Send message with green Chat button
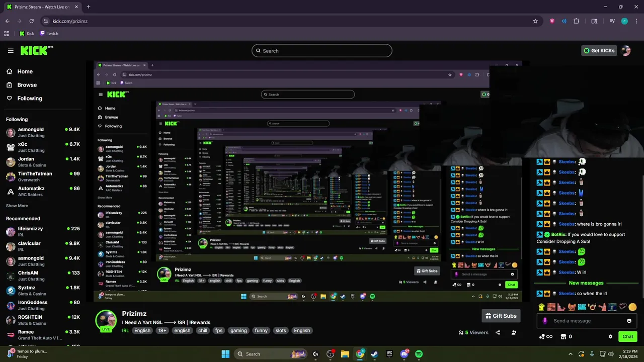Viewport: 644px width, 362px height. (x=628, y=336)
